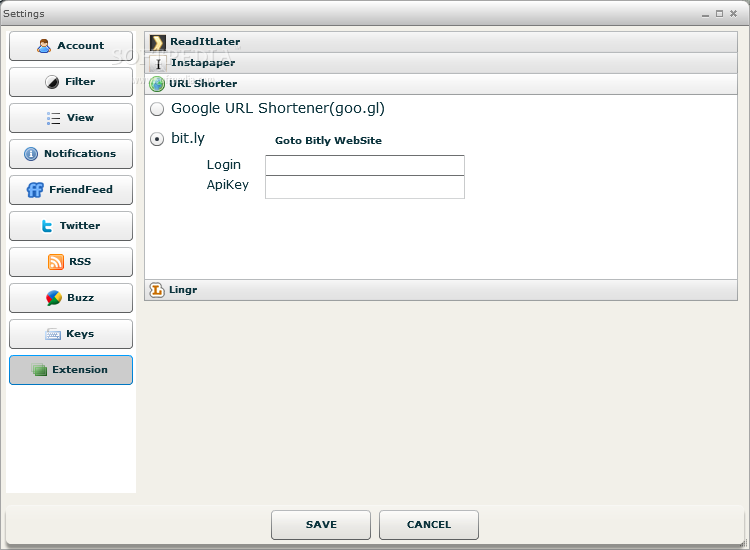
Task: Click the FriendFeed logo icon
Action: pos(35,190)
